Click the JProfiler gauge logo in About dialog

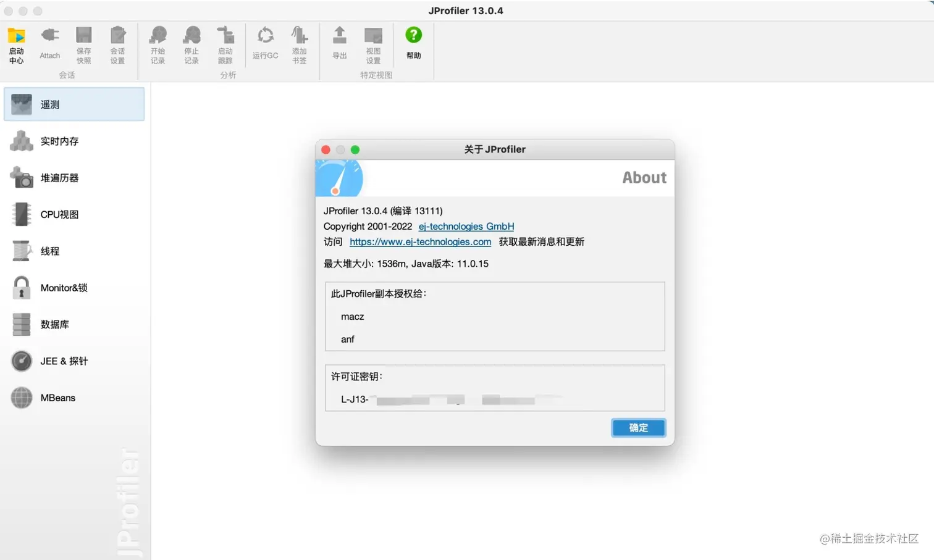click(x=339, y=178)
